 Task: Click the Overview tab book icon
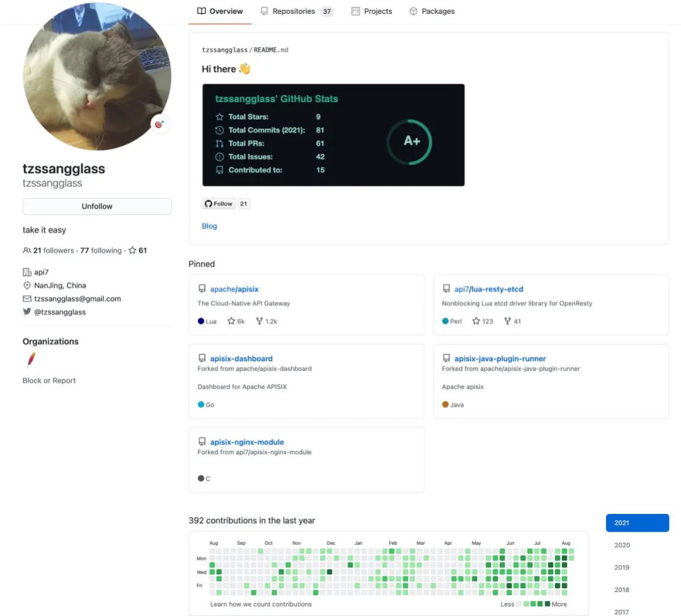[x=202, y=11]
